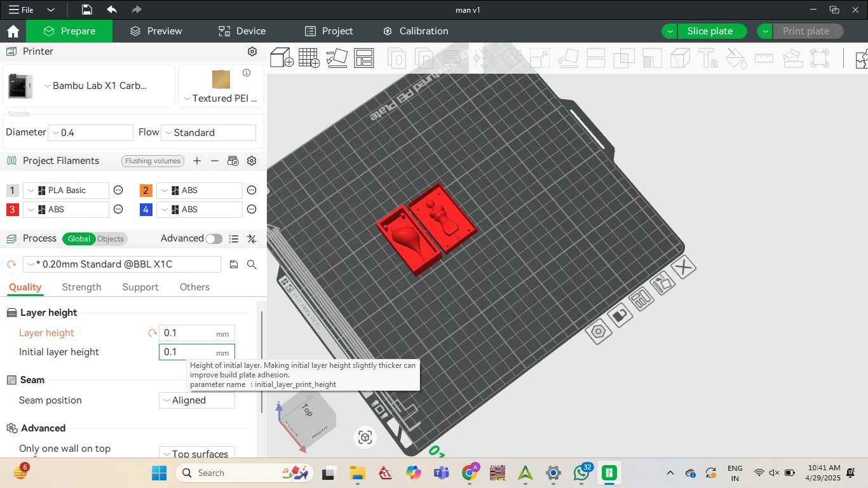Open the Others settings tab

[x=194, y=287]
